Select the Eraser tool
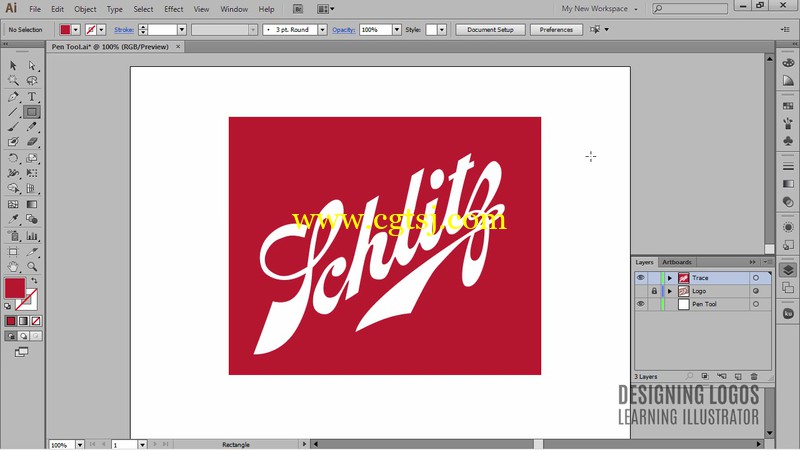Image resolution: width=800 pixels, height=450 pixels. coord(32,142)
